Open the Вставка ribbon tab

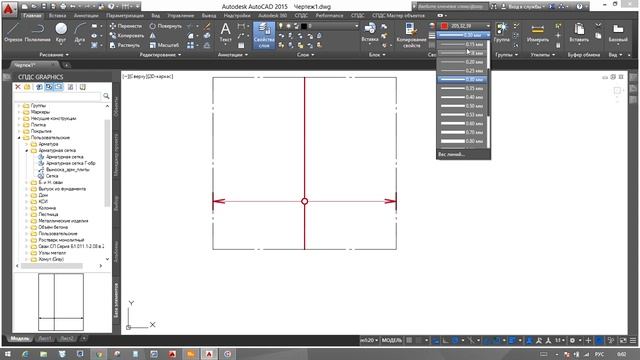[57, 16]
